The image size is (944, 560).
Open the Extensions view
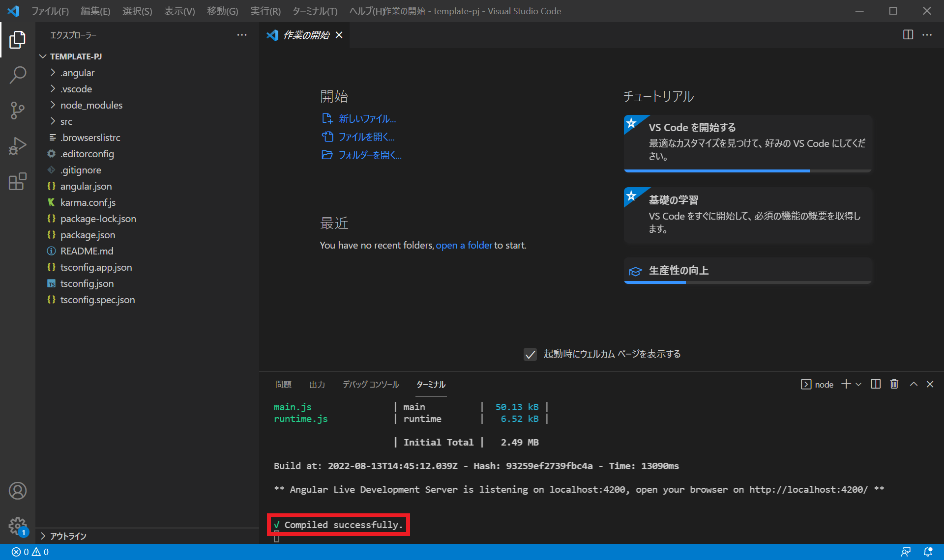18,181
